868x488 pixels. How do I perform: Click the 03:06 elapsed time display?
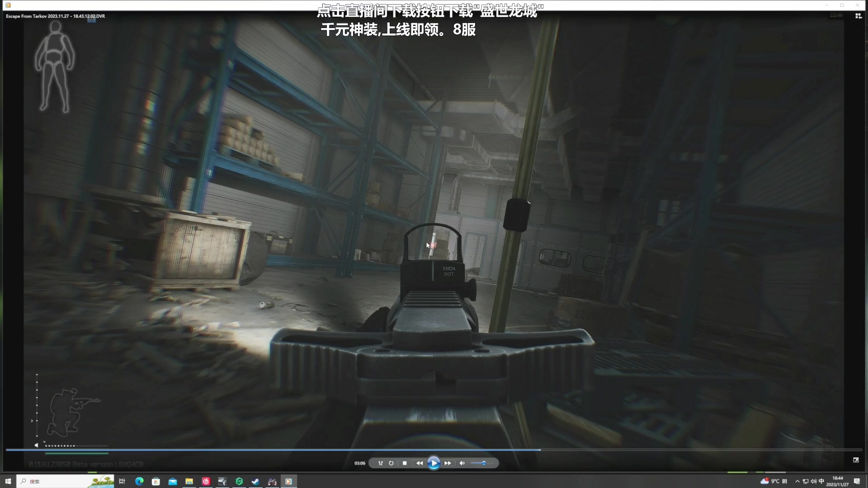360,463
